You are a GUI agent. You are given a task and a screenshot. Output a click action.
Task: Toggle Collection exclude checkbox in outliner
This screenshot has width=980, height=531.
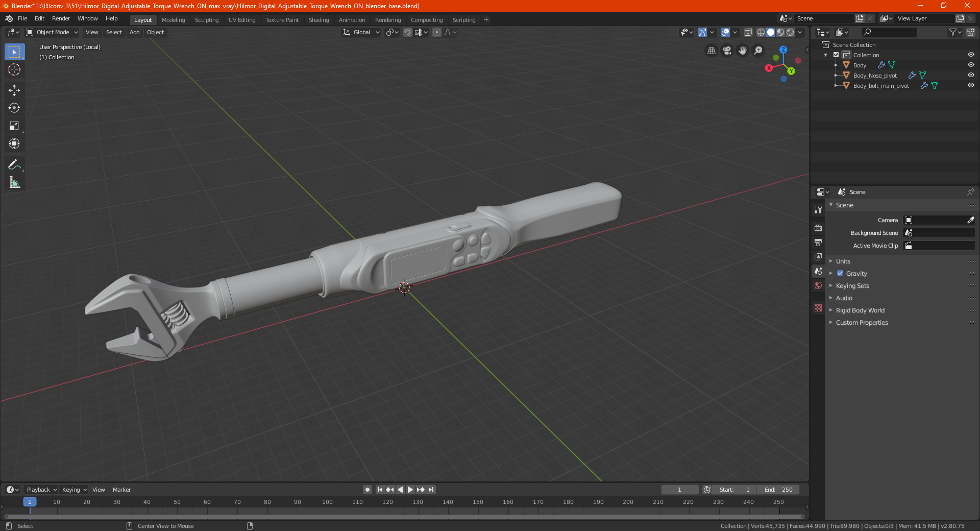[x=836, y=55]
